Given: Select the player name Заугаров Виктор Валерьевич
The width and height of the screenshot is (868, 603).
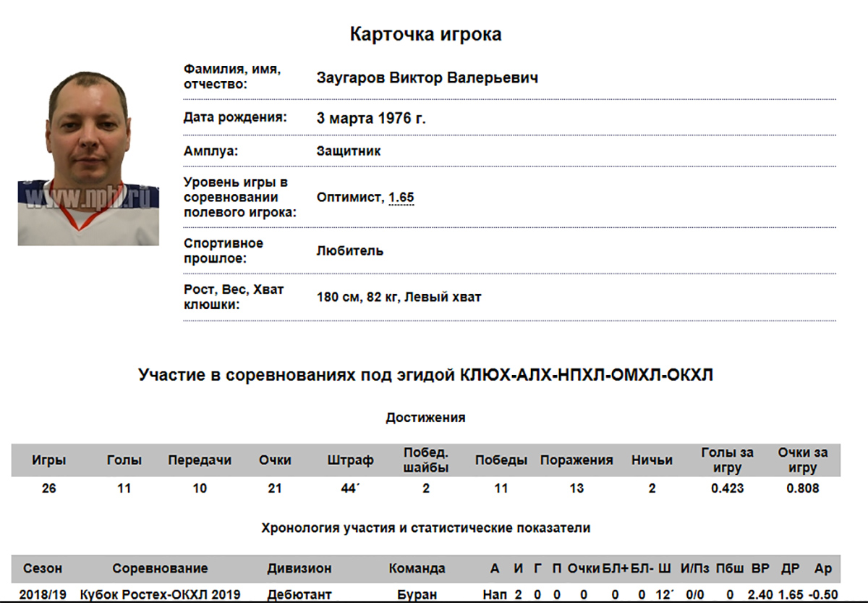Looking at the screenshot, I should tap(427, 77).
